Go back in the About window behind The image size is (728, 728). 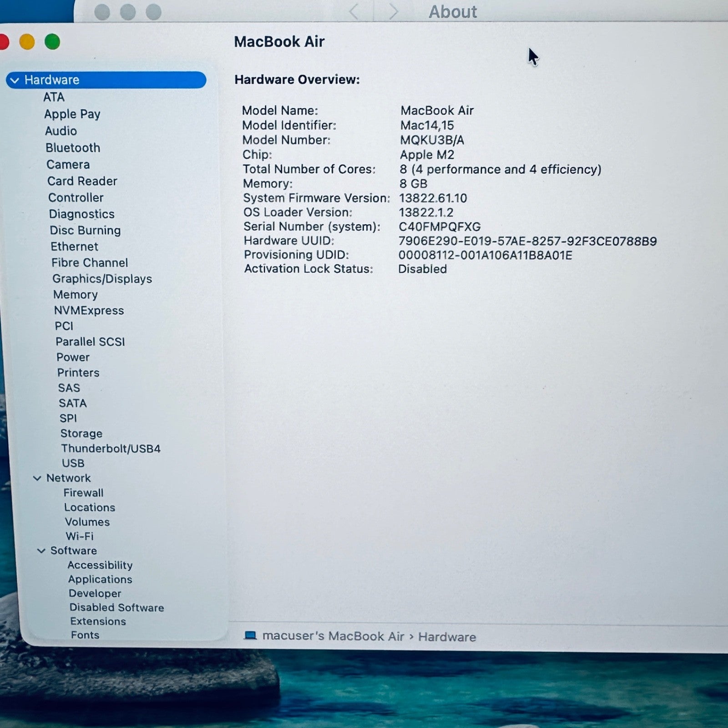click(x=354, y=11)
